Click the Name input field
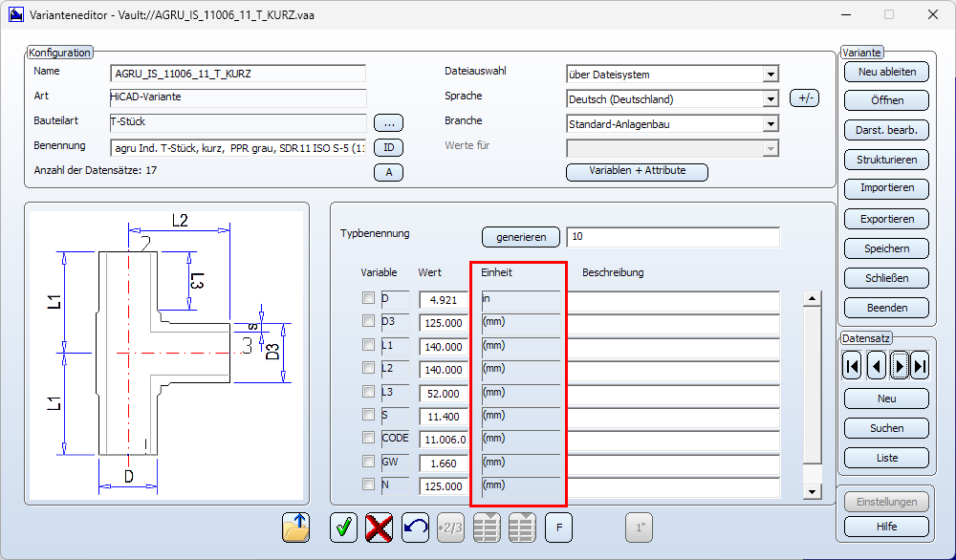Image resolution: width=956 pixels, height=560 pixels. (238, 74)
